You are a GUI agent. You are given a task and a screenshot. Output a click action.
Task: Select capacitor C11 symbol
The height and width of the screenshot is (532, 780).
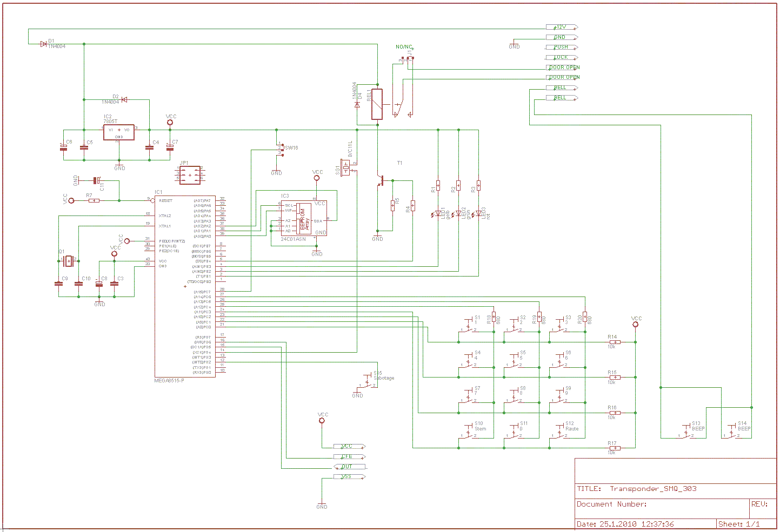pyautogui.click(x=96, y=180)
